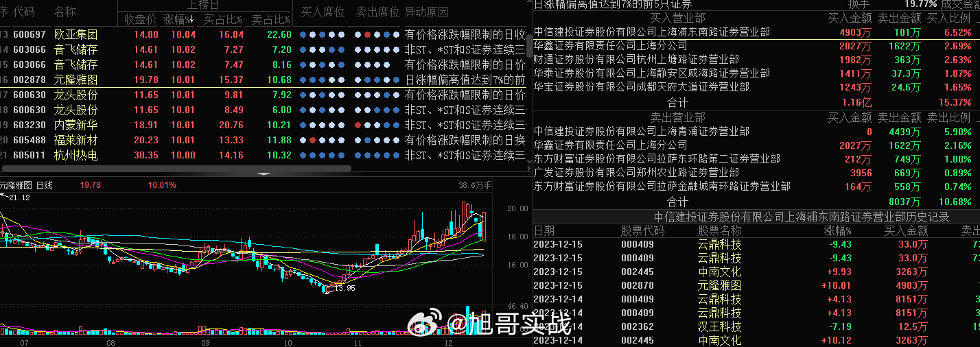
Task: Click the 买入席位 column header
Action: tap(323, 12)
